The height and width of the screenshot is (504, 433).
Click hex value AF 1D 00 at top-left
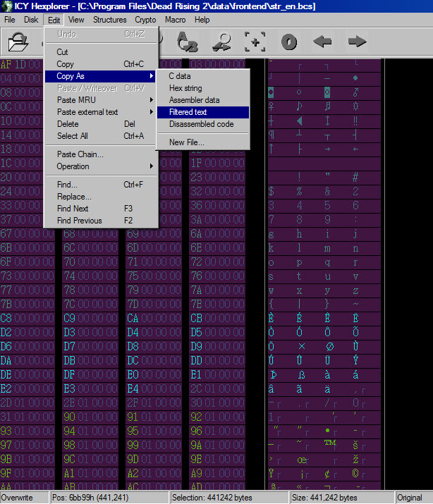pyautogui.click(x=20, y=64)
